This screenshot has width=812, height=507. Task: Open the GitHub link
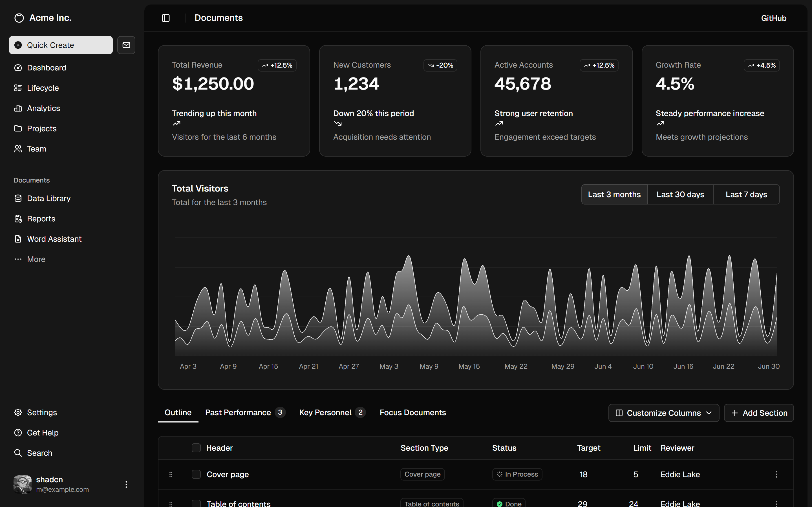pos(773,18)
